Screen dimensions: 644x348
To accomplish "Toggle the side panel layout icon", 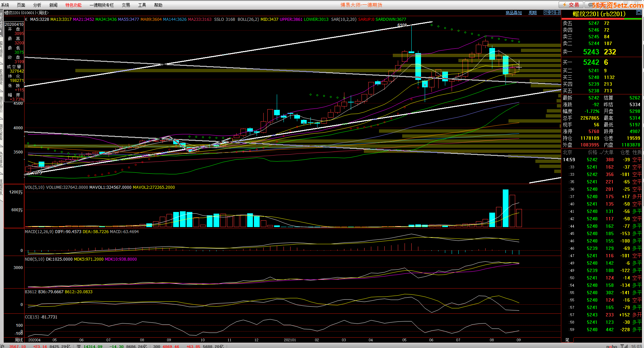I will [x=558, y=12].
